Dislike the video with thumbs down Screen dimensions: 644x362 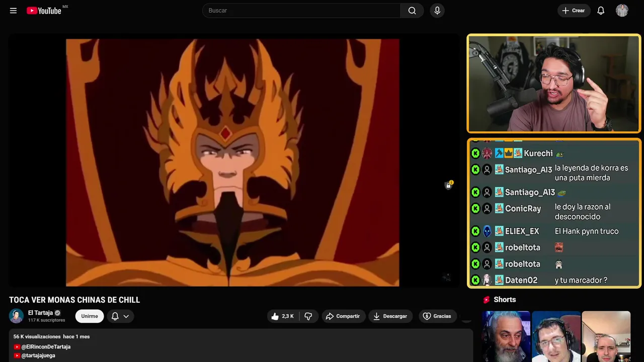[308, 316]
